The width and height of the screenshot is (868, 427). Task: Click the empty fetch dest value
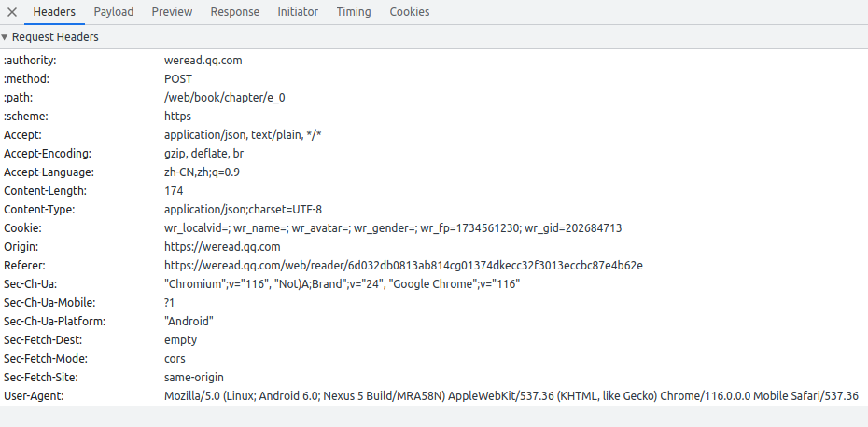click(x=180, y=339)
